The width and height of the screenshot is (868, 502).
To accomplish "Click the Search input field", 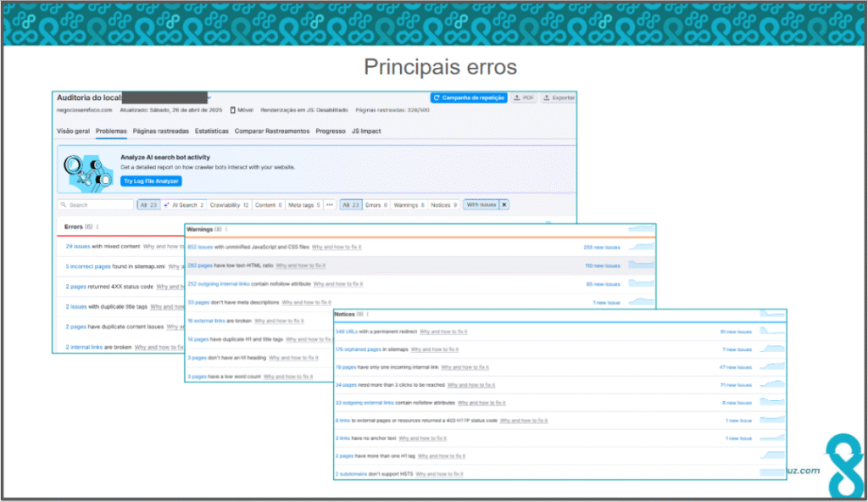I will click(x=96, y=205).
